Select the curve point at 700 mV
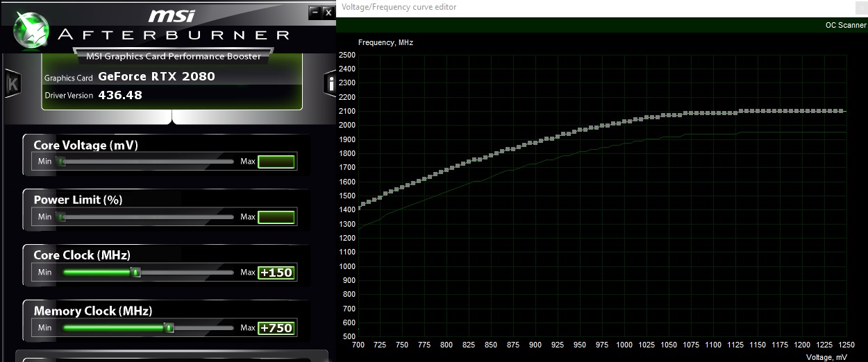The height and width of the screenshot is (362, 868). pos(358,209)
